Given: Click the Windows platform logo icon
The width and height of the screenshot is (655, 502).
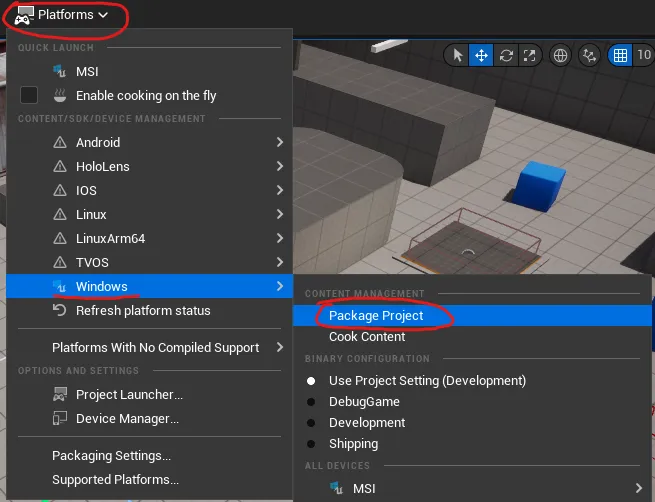Looking at the screenshot, I should click(x=59, y=286).
